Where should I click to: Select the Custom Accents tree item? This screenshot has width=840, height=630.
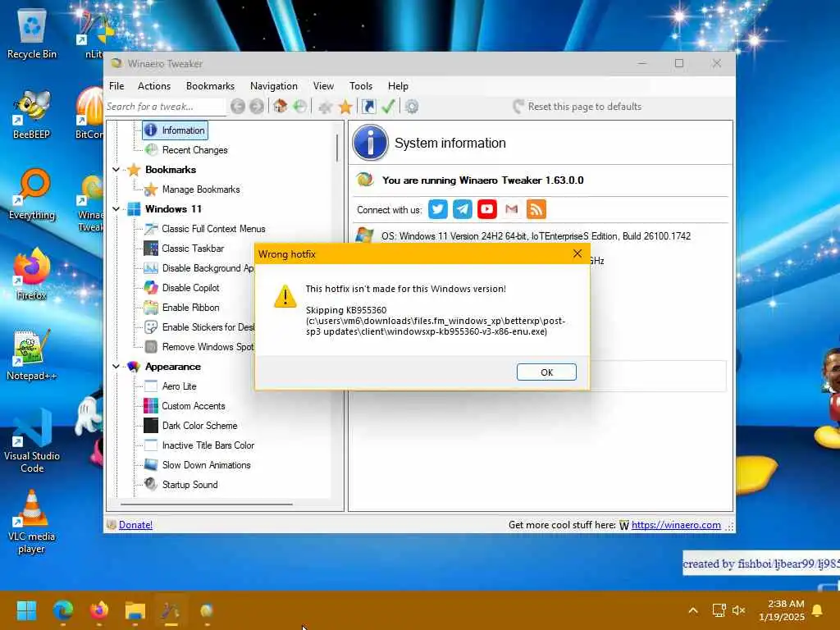185,406
